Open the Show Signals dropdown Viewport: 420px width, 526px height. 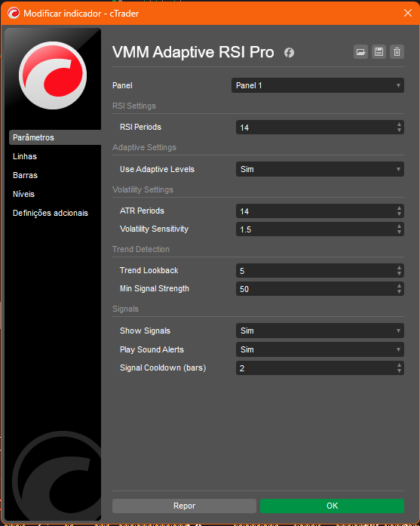(320, 331)
